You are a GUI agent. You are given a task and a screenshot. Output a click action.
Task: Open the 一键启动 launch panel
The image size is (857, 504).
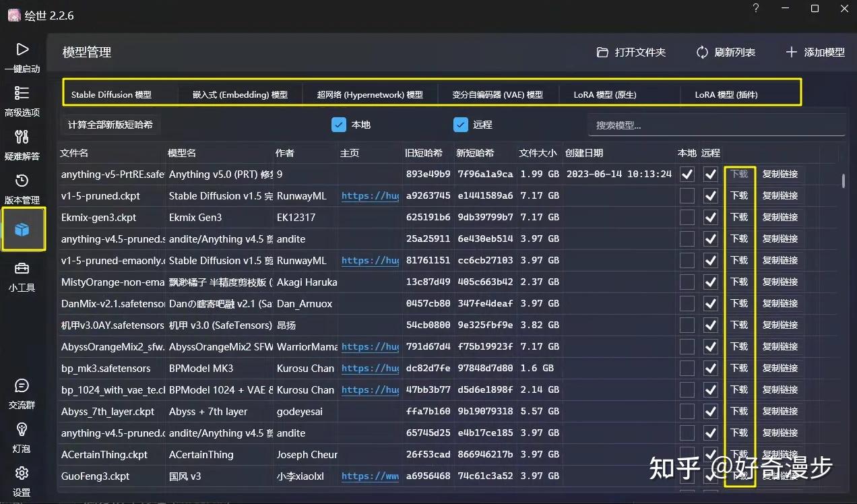[x=22, y=57]
